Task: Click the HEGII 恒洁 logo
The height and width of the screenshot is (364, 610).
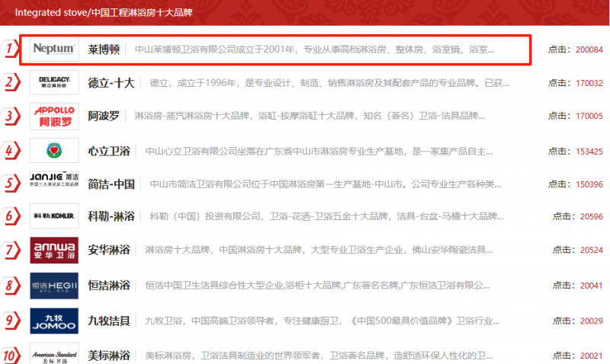Action: pos(54,286)
